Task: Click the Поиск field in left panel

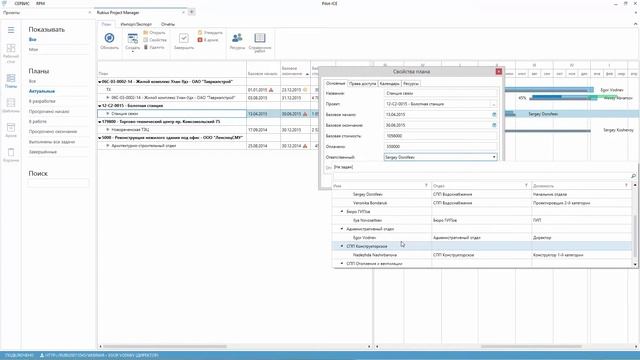Action: click(58, 183)
